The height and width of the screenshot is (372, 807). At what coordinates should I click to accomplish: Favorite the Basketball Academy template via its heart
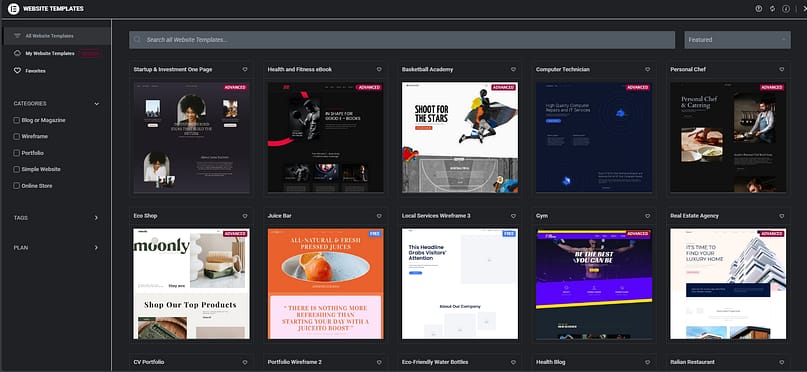(x=513, y=69)
